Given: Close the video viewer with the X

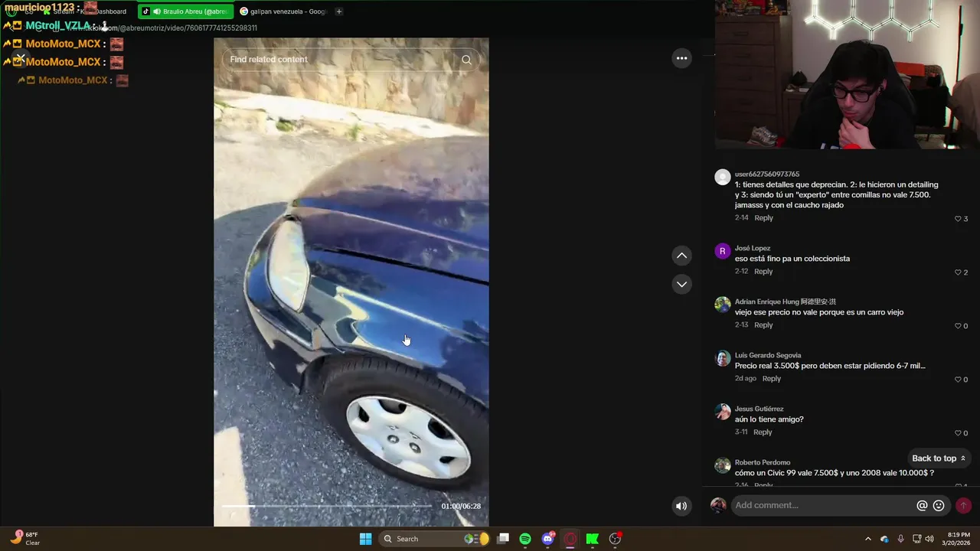Looking at the screenshot, I should [20, 58].
